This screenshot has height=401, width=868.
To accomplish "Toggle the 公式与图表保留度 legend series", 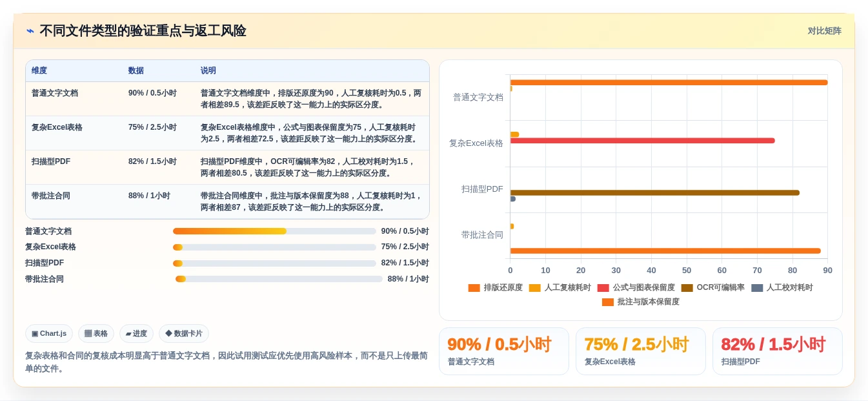I will [x=636, y=287].
